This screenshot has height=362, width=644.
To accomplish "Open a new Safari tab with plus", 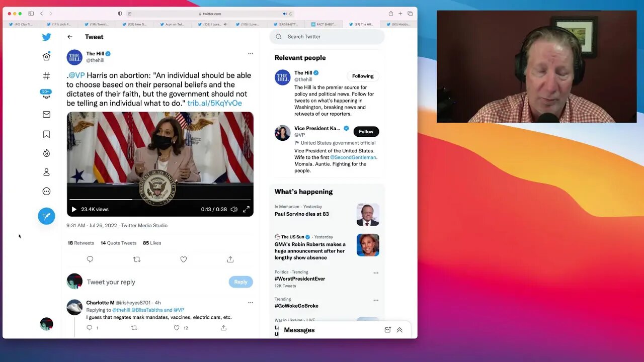I will 400,14.
